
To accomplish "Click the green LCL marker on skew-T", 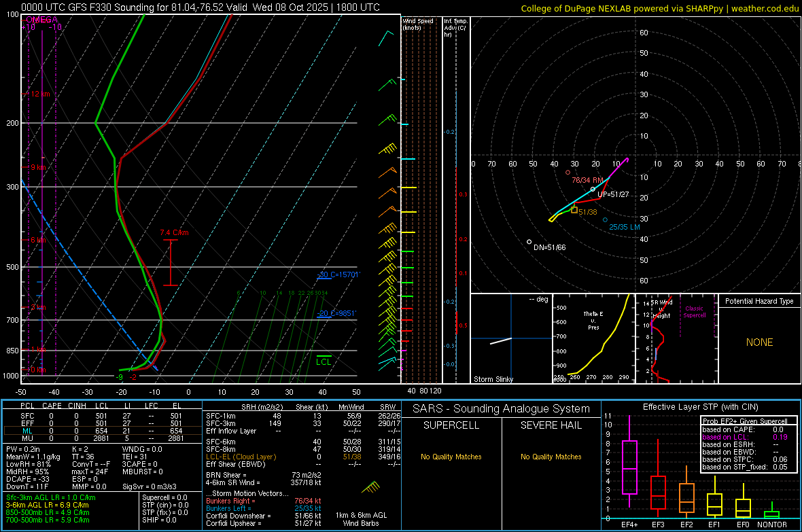I will pos(324,361).
